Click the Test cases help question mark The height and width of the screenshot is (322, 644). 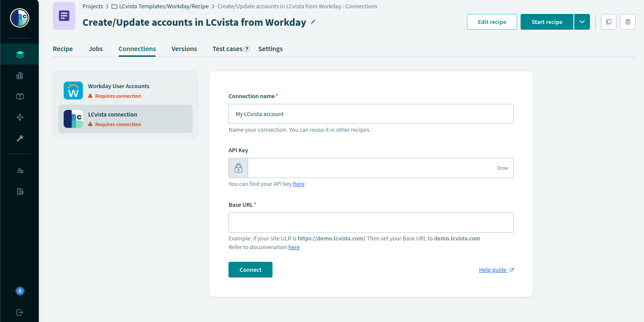(x=247, y=49)
